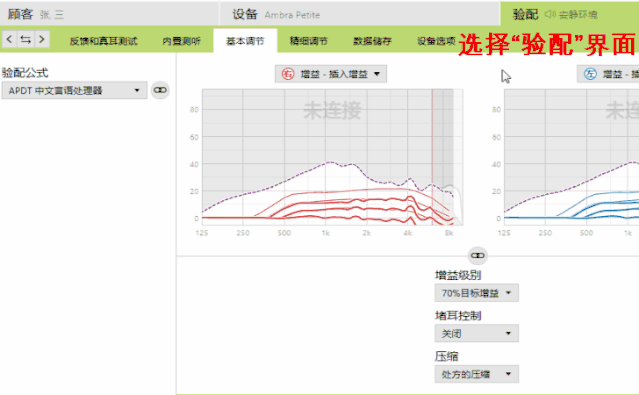Toggle binaural link icon between the graphs
This screenshot has height=395, width=639.
(x=478, y=256)
